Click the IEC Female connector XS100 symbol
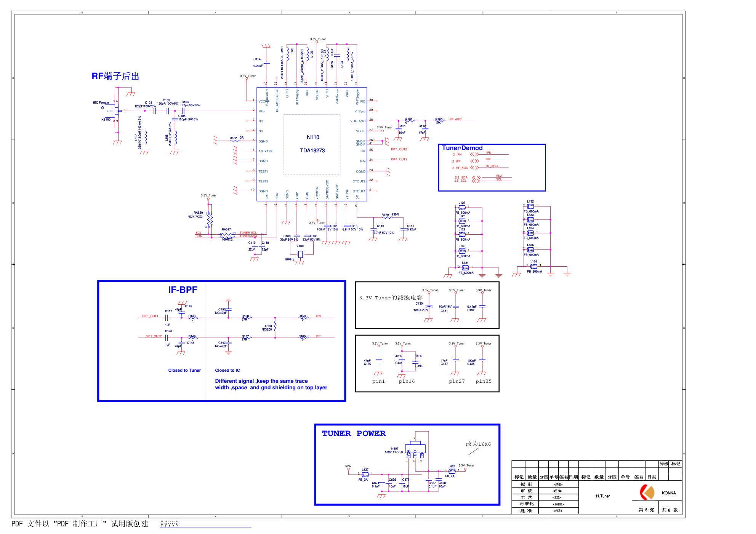 click(x=109, y=111)
